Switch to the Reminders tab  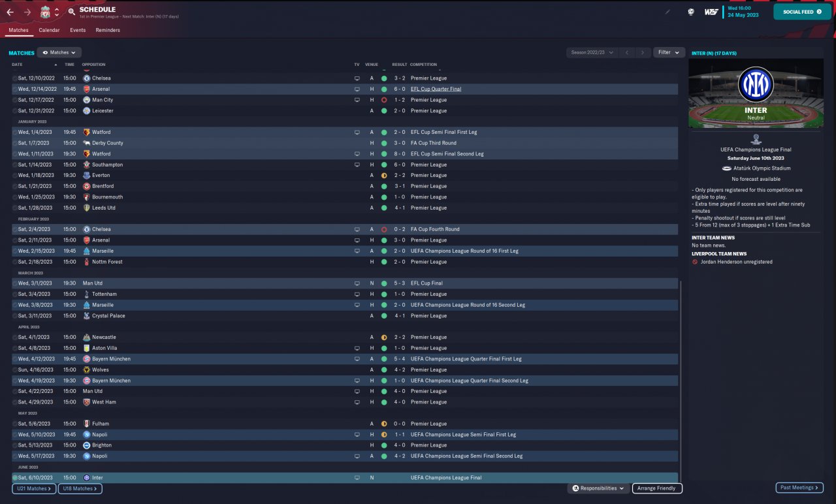click(108, 30)
